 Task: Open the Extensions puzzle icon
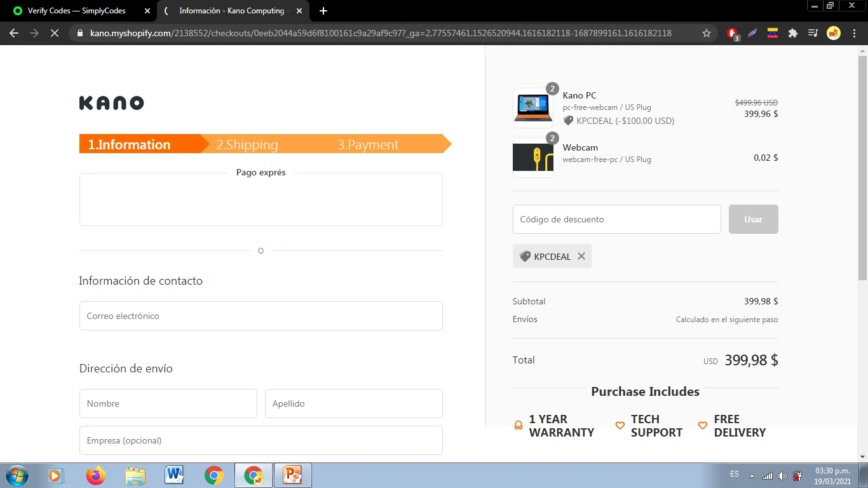click(793, 33)
